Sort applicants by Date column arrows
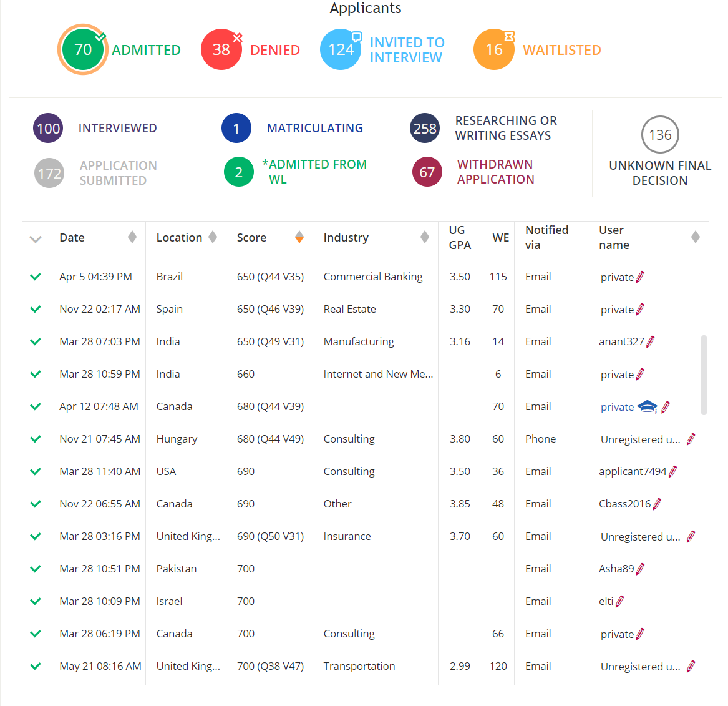Viewport: 728px width, 706px height. [132, 237]
